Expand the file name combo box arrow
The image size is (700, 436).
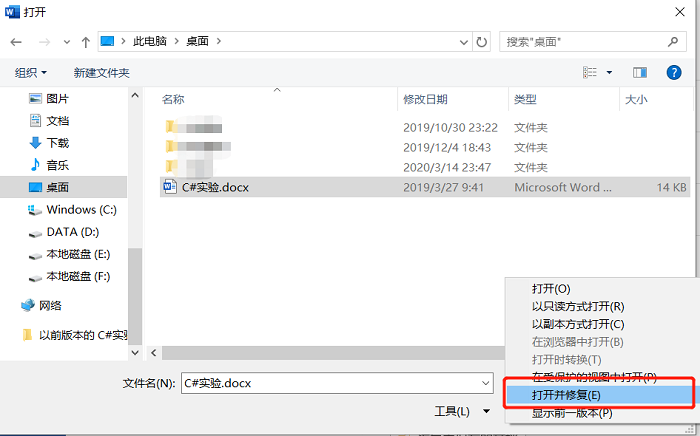[486, 383]
